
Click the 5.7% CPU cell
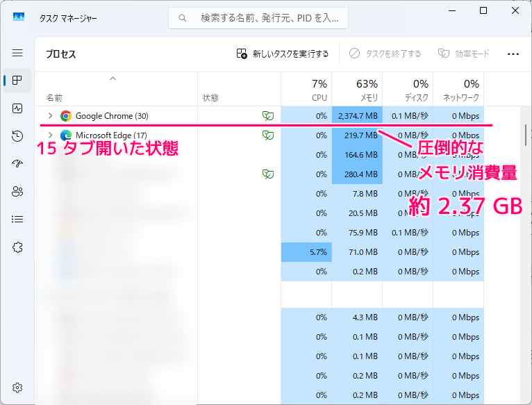point(306,252)
